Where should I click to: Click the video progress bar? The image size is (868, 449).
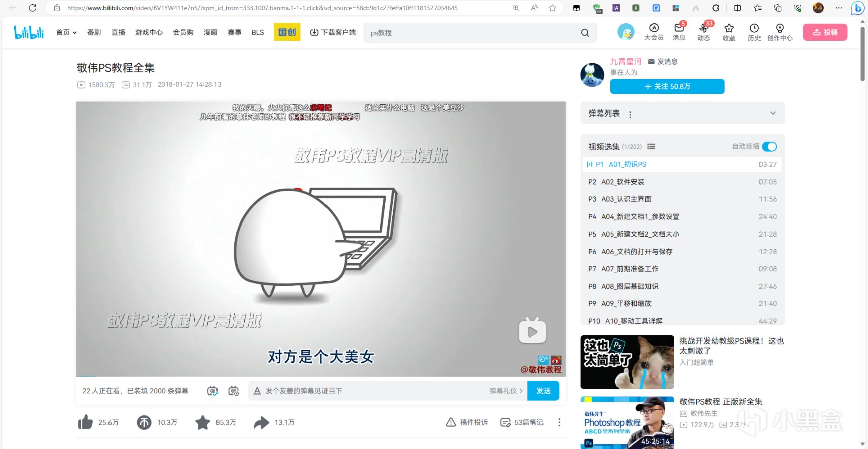[320, 376]
